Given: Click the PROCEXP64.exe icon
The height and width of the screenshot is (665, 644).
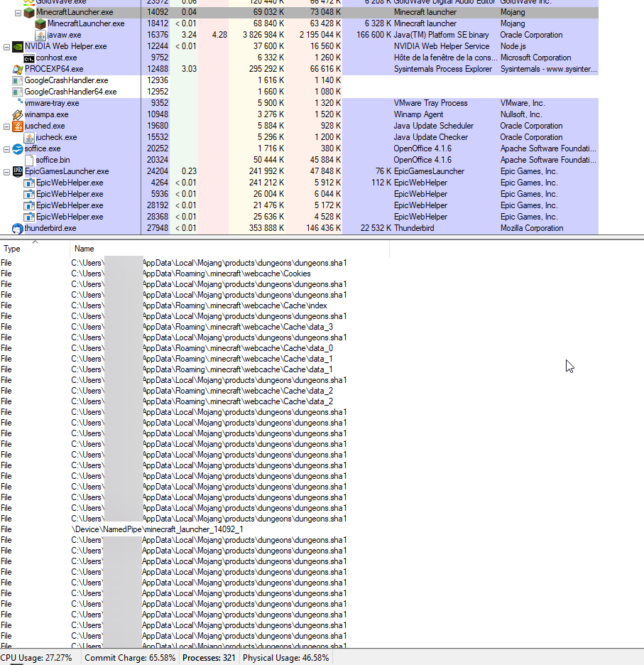Looking at the screenshot, I should (17, 69).
